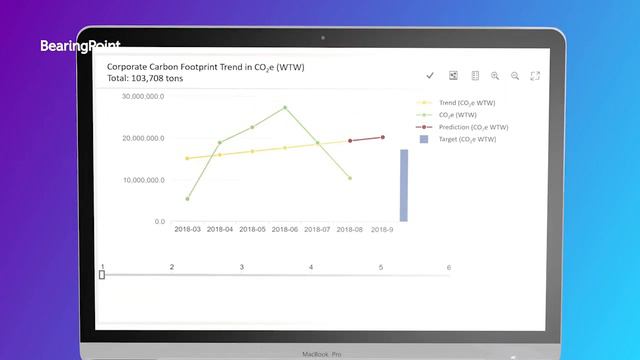Viewport: 640px width, 360px height.
Task: Click the 2018-04 axis label
Action: pos(220,229)
